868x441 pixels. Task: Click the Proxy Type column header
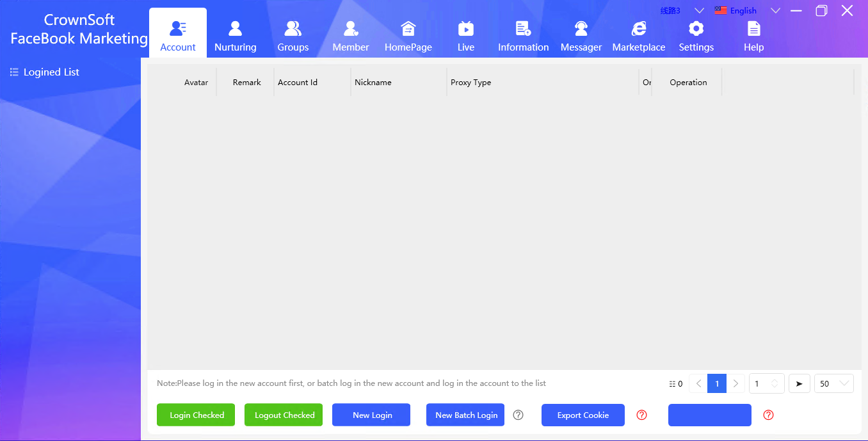coord(470,83)
